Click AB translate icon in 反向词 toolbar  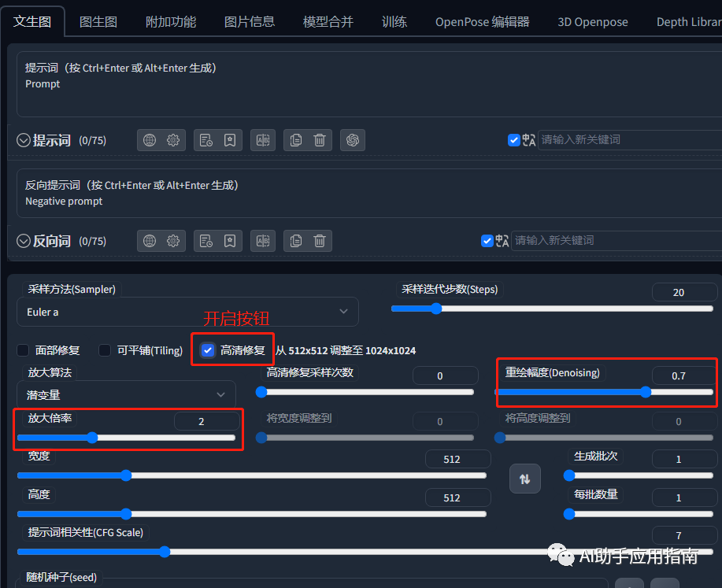[263, 241]
